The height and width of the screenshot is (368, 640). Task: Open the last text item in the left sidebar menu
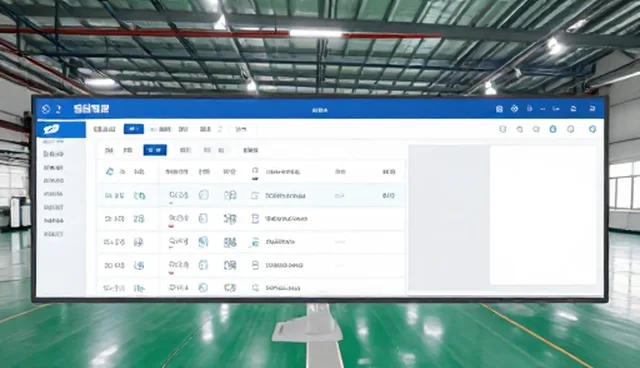[53, 234]
